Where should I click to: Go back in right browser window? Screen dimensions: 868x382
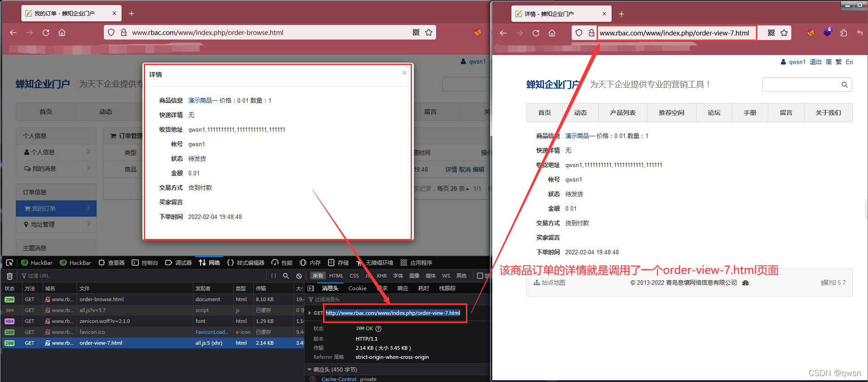coord(503,33)
